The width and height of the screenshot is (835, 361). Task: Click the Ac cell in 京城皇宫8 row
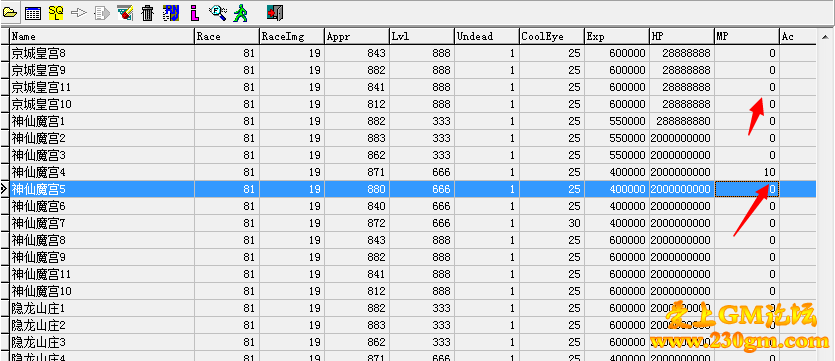pos(798,53)
